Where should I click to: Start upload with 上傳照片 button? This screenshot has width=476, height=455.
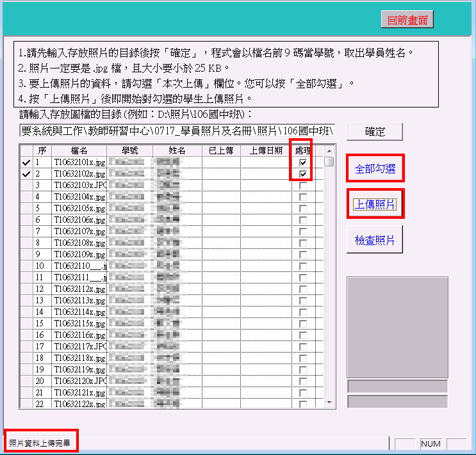click(375, 204)
